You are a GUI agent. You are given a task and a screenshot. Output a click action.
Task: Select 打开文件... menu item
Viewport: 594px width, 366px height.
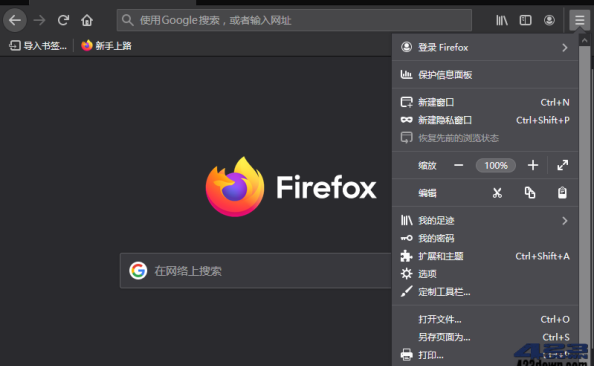(x=485, y=319)
